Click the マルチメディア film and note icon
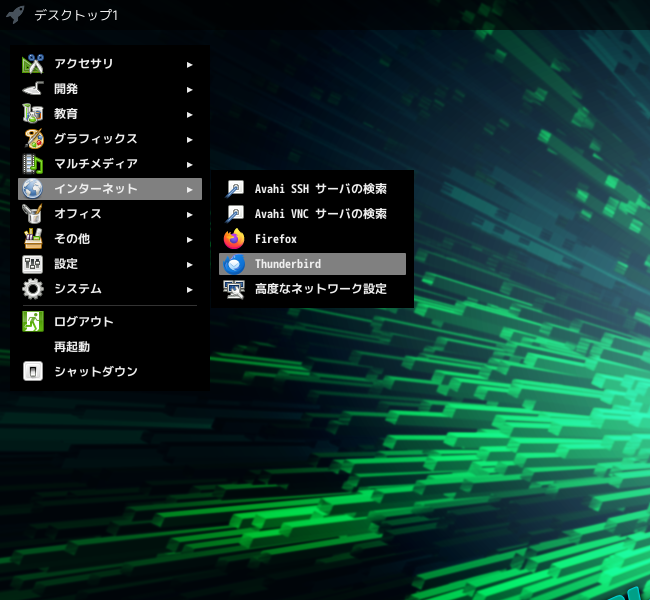The width and height of the screenshot is (650, 600). pyautogui.click(x=33, y=164)
